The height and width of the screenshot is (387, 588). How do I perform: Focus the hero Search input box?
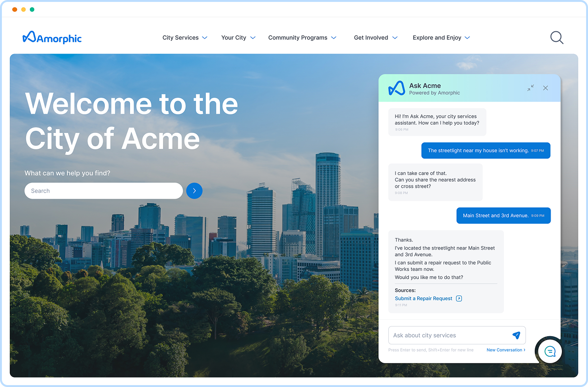pyautogui.click(x=103, y=191)
